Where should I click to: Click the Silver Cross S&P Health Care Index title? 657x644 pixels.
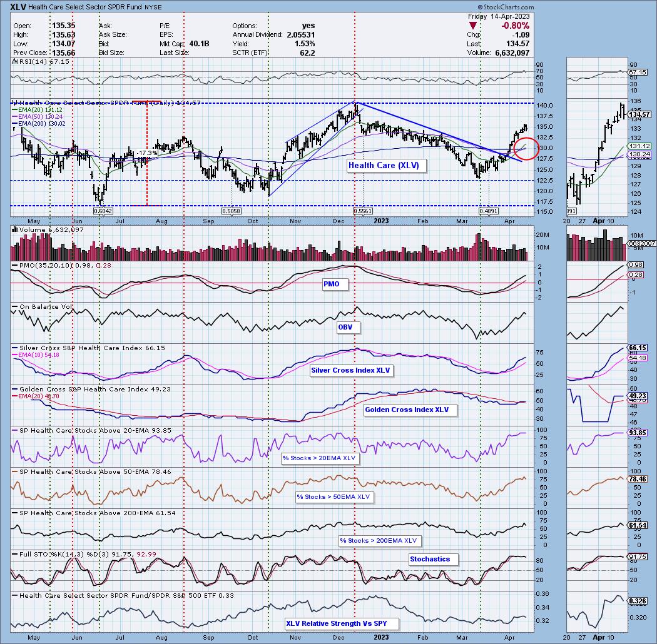(89, 348)
